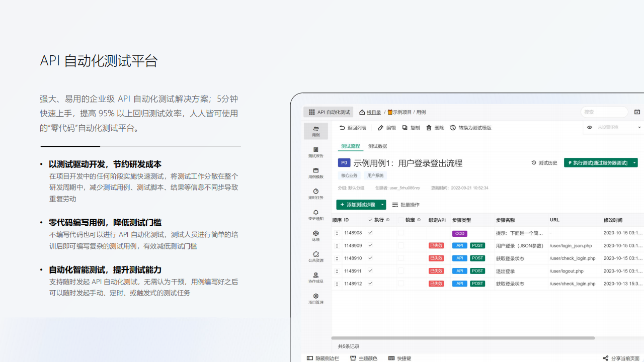Go to 定时任务 in sidebar

pyautogui.click(x=315, y=194)
